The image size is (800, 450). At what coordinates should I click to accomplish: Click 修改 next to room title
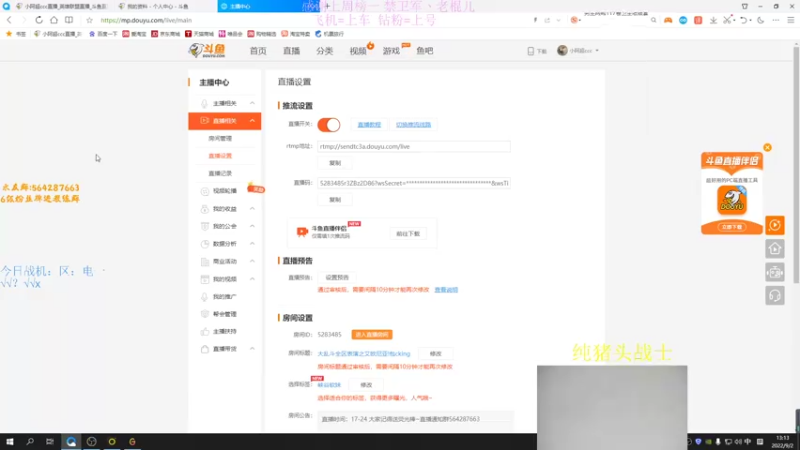pyautogui.click(x=435, y=354)
